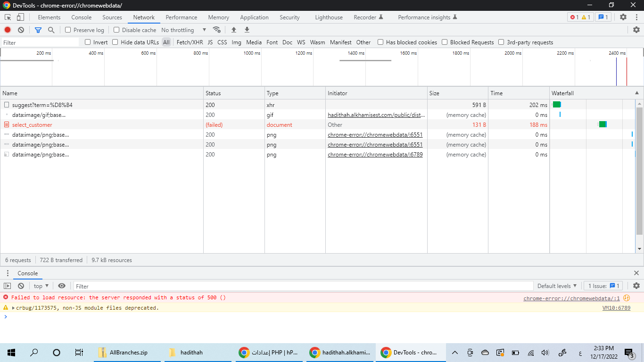Open the Default levels dropdown
Viewport: 644px width, 362px height.
pos(556,286)
